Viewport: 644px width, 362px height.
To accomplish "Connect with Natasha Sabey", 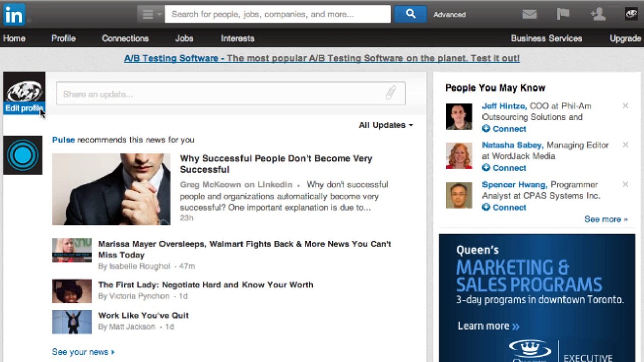I will pos(504,168).
